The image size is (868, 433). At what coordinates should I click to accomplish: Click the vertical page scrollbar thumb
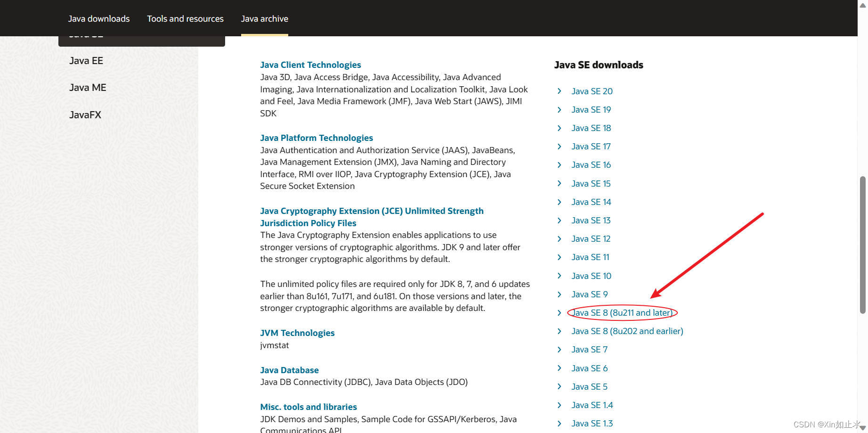(863, 245)
